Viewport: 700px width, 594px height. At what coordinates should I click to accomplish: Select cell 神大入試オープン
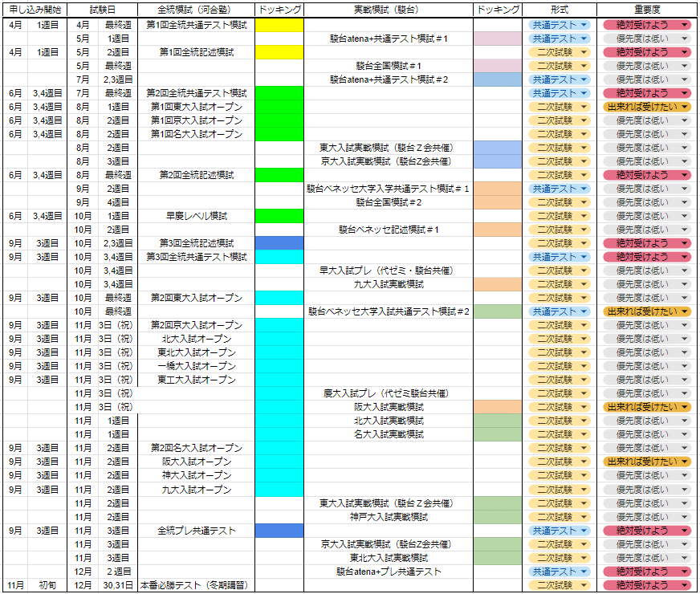[x=197, y=475]
